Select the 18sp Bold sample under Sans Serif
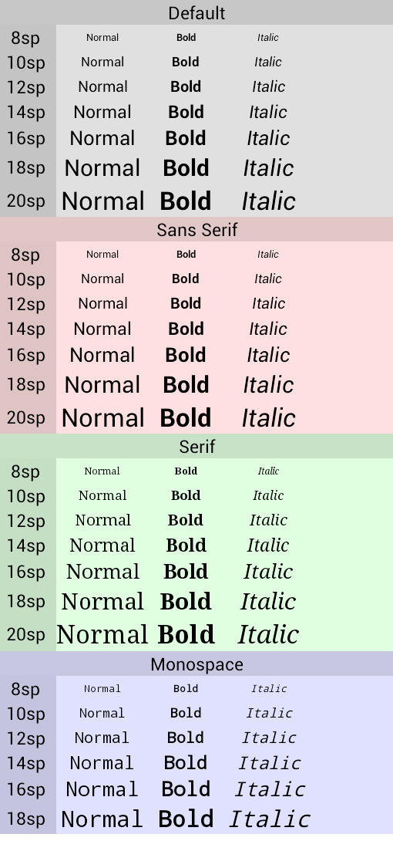The image size is (393, 868). point(186,385)
